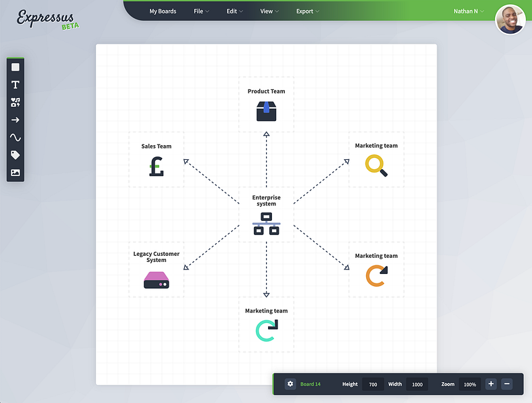
Task: Click the arrowhead pointing to Product Team
Action: click(x=267, y=134)
